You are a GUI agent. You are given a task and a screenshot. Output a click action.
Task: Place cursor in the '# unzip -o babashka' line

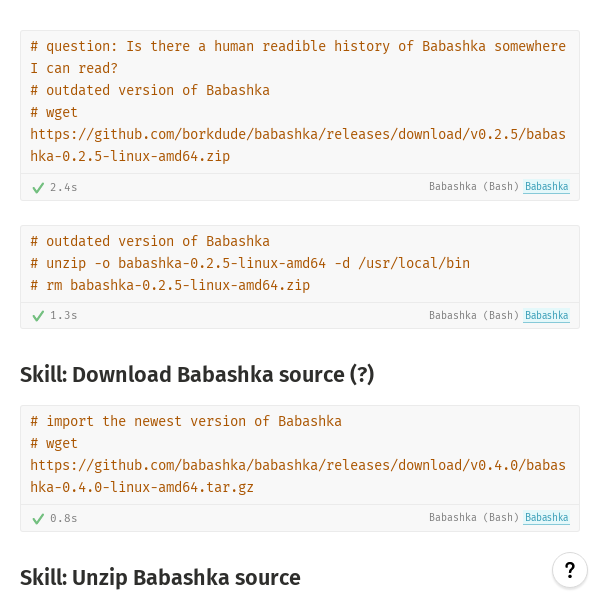coord(250,263)
